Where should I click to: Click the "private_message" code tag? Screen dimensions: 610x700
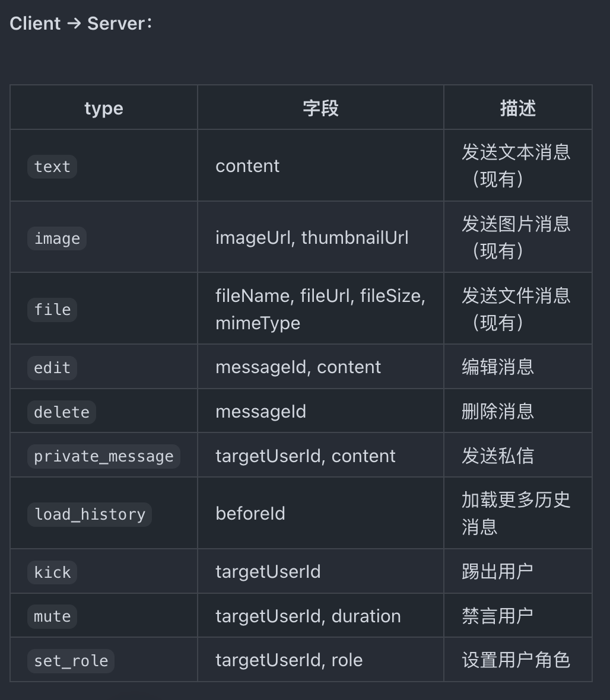[104, 456]
